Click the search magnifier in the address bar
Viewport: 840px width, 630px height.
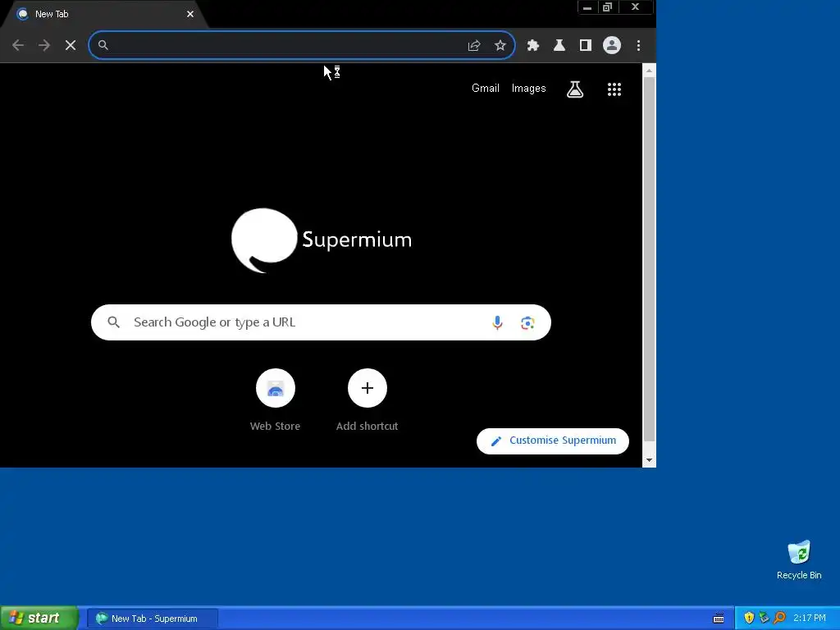(x=103, y=45)
